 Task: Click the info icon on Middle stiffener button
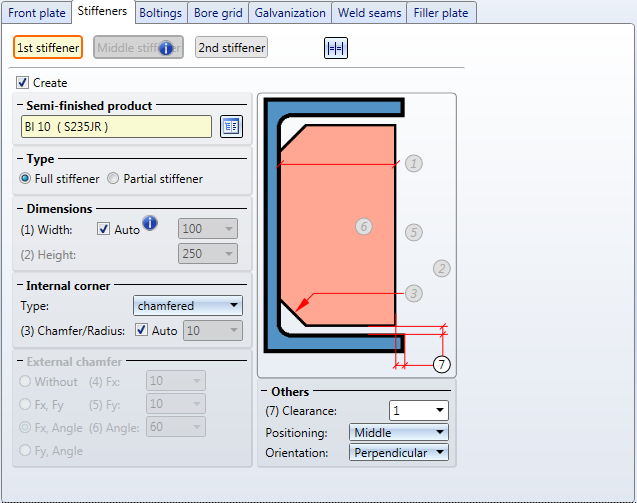coord(167,48)
